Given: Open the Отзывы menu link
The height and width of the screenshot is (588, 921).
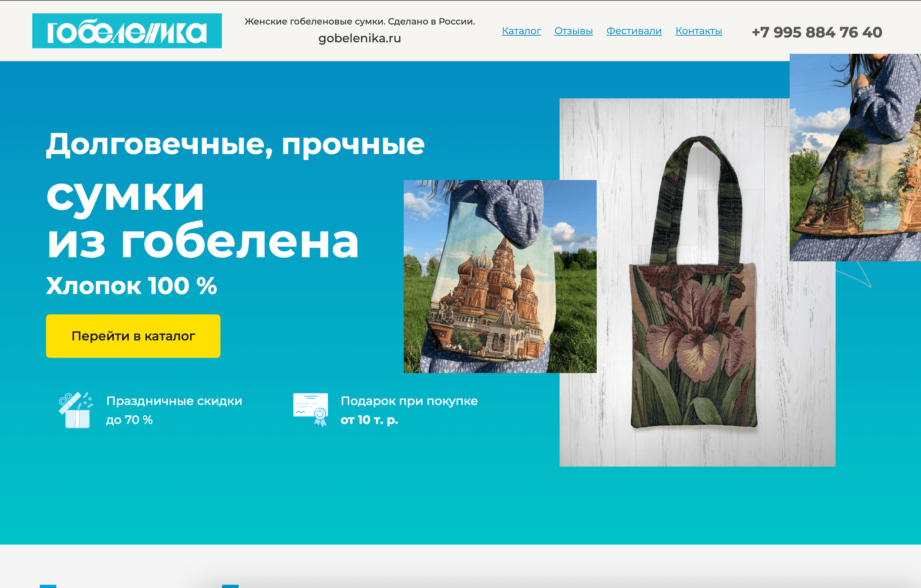Looking at the screenshot, I should [573, 30].
